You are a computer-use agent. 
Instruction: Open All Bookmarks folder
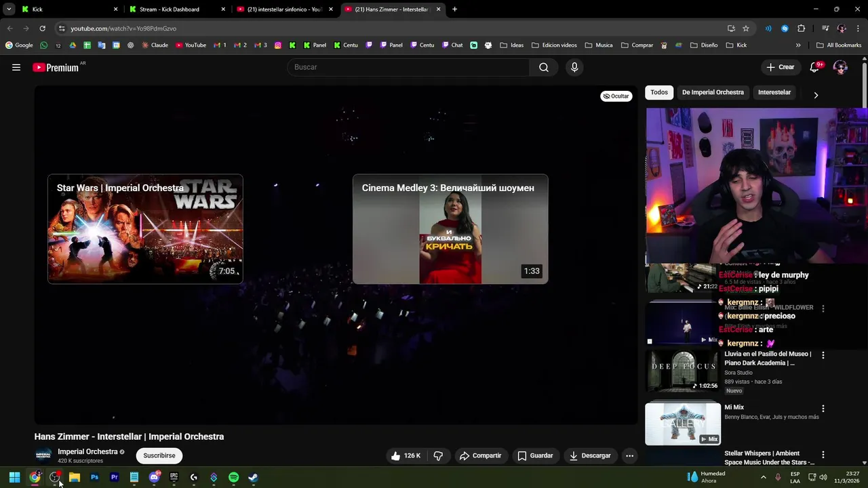[839, 45]
